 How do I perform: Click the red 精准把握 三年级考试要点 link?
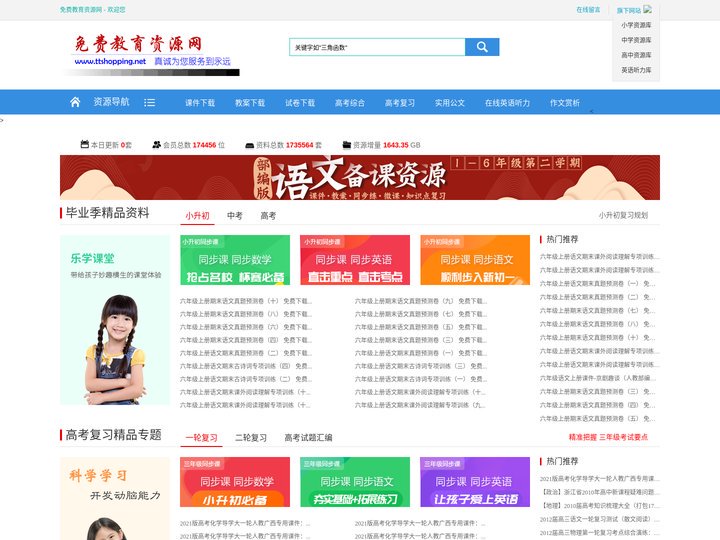point(608,437)
